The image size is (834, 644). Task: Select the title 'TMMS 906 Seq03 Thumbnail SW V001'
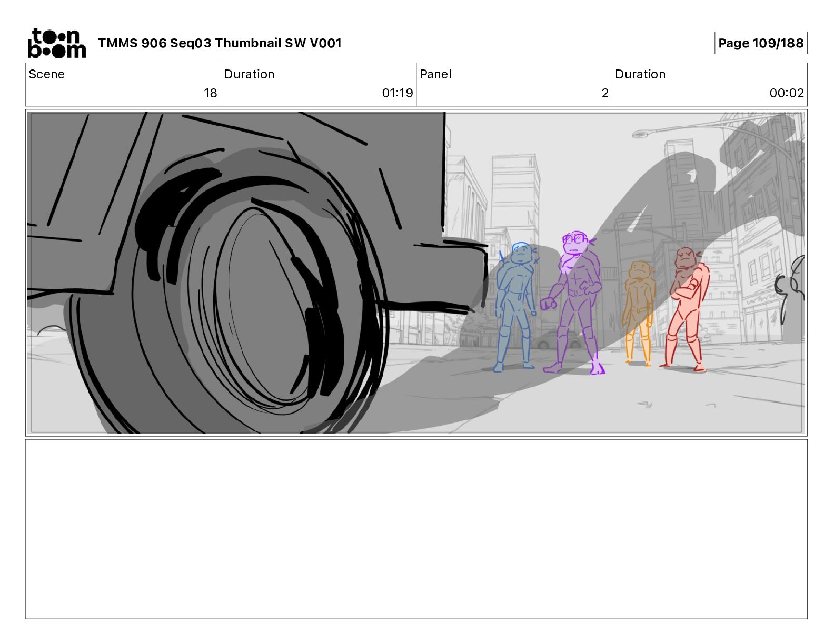click(220, 43)
